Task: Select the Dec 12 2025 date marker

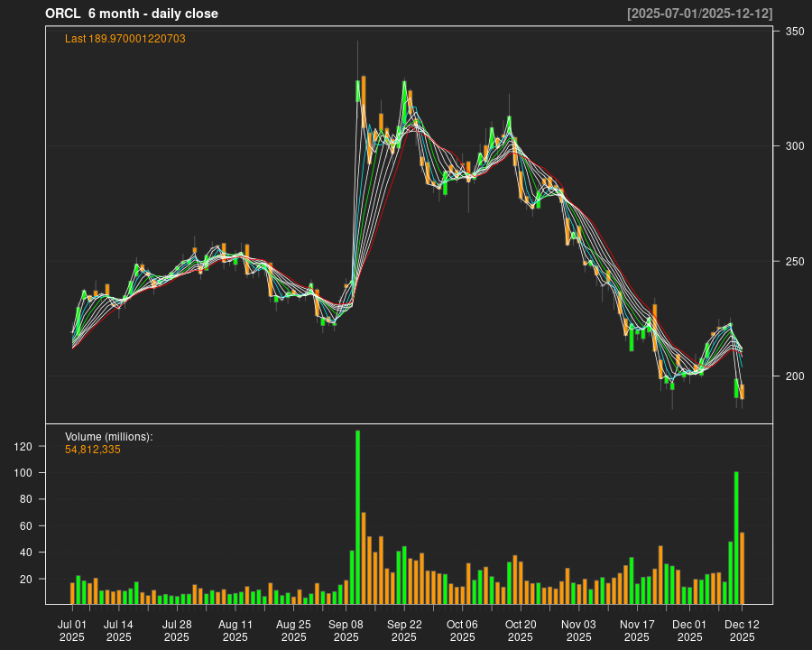Action: tap(742, 630)
